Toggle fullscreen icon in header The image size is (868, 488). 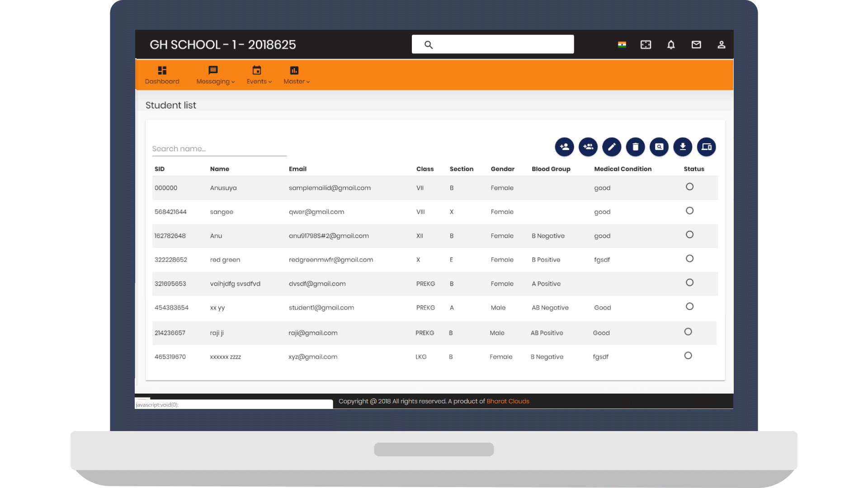click(646, 45)
